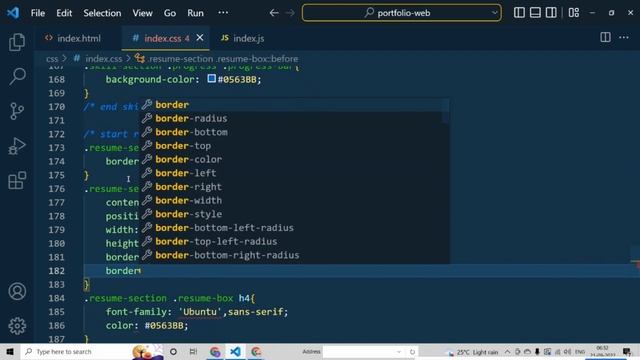The width and height of the screenshot is (640, 360).
Task: Select the border-width suggestion
Action: (295, 200)
